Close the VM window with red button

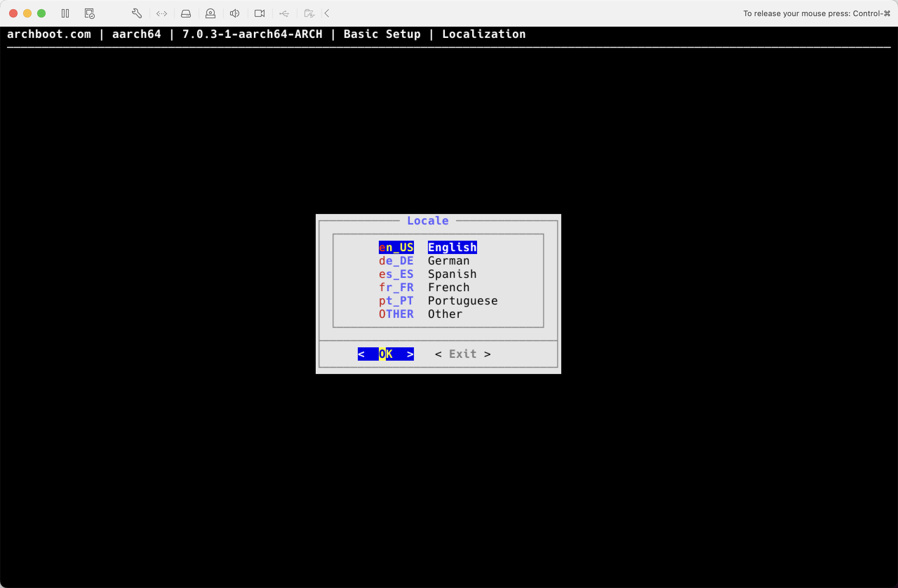coord(13,14)
